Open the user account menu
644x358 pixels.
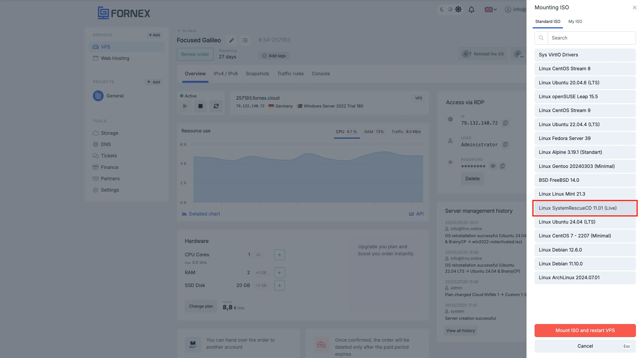pos(515,10)
